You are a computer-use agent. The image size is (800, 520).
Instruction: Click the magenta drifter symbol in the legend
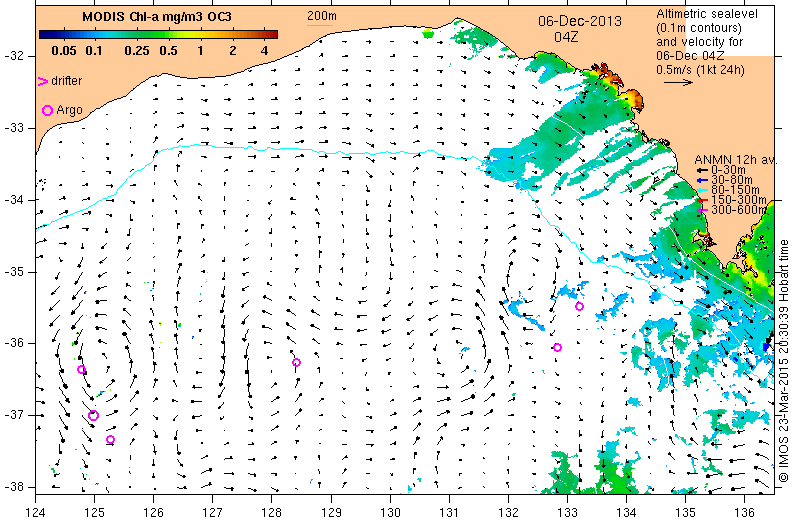pyautogui.click(x=43, y=81)
